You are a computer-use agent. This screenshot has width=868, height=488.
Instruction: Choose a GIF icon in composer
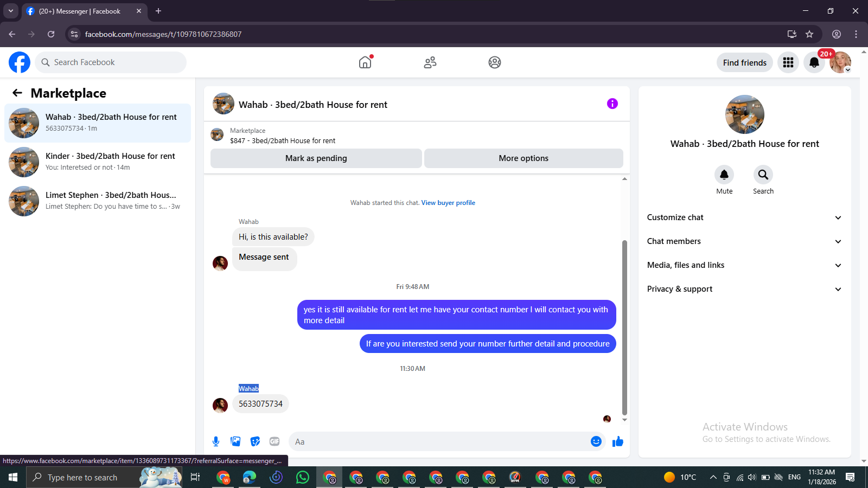275,441
